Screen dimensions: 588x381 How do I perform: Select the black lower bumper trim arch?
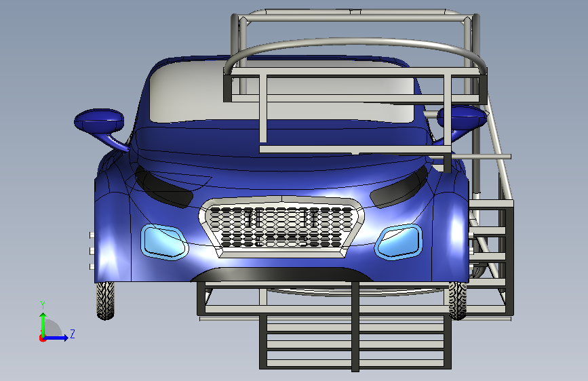(x=282, y=274)
